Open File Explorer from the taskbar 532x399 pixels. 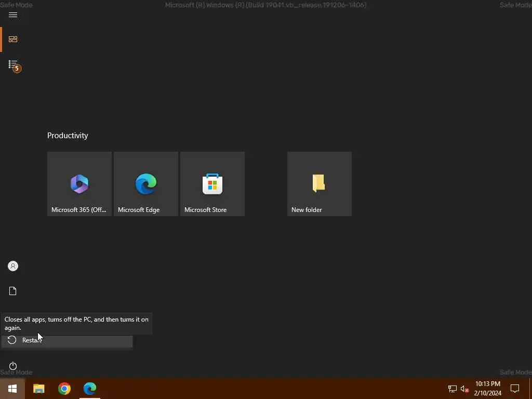tap(38, 389)
